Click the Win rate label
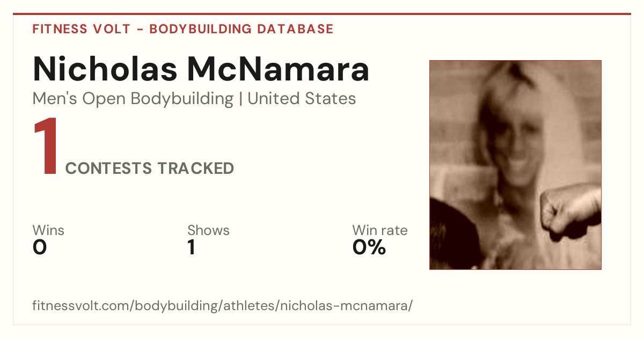The image size is (644, 338). [380, 231]
